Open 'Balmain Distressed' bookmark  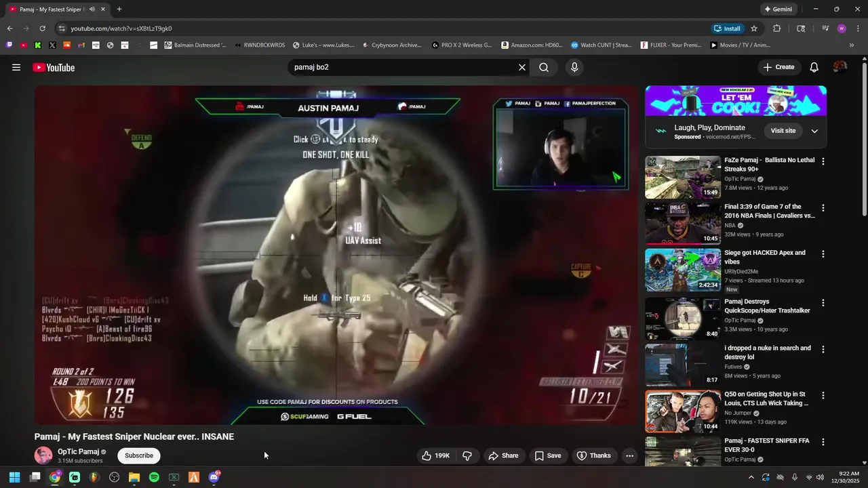tap(195, 45)
